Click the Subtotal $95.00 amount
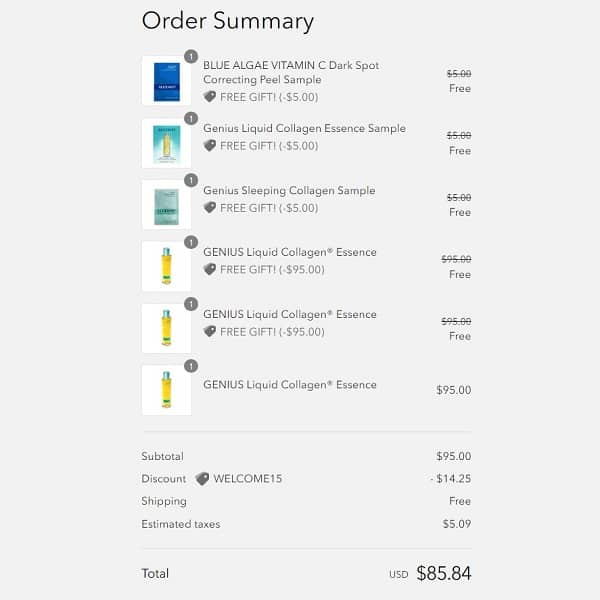This screenshot has height=600, width=600. [453, 456]
